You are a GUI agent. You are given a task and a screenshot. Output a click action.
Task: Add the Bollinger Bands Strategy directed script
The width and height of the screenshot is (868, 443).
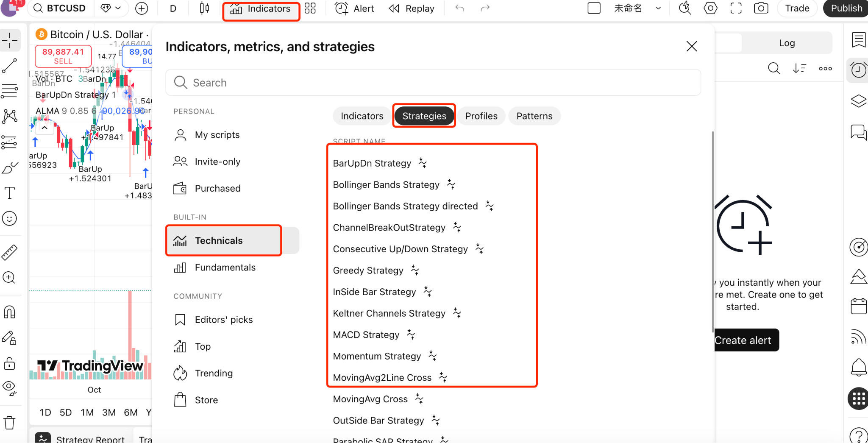[405, 206]
